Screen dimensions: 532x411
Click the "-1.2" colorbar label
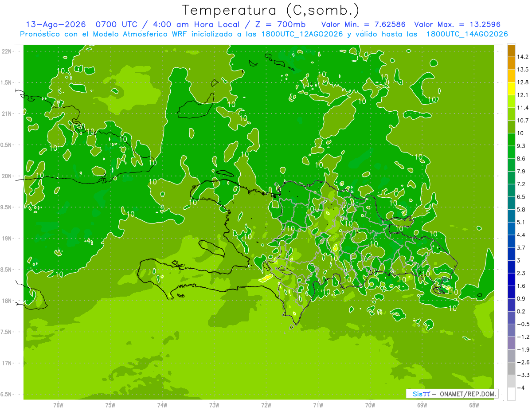coord(524,337)
